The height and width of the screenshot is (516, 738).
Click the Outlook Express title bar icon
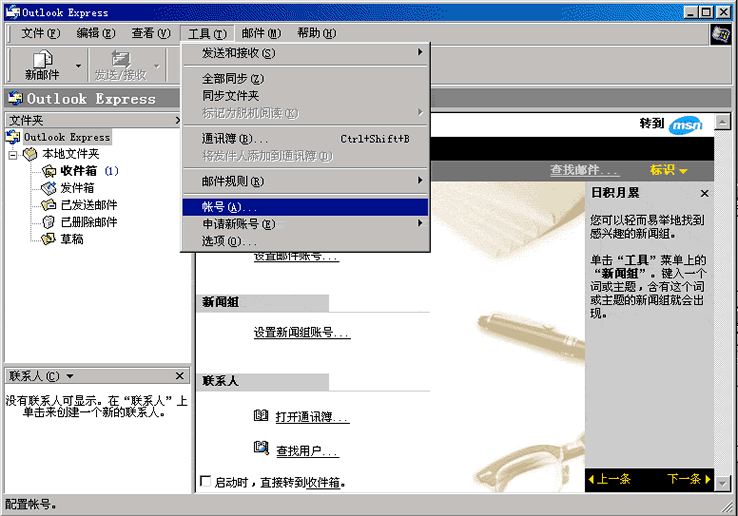pyautogui.click(x=13, y=12)
